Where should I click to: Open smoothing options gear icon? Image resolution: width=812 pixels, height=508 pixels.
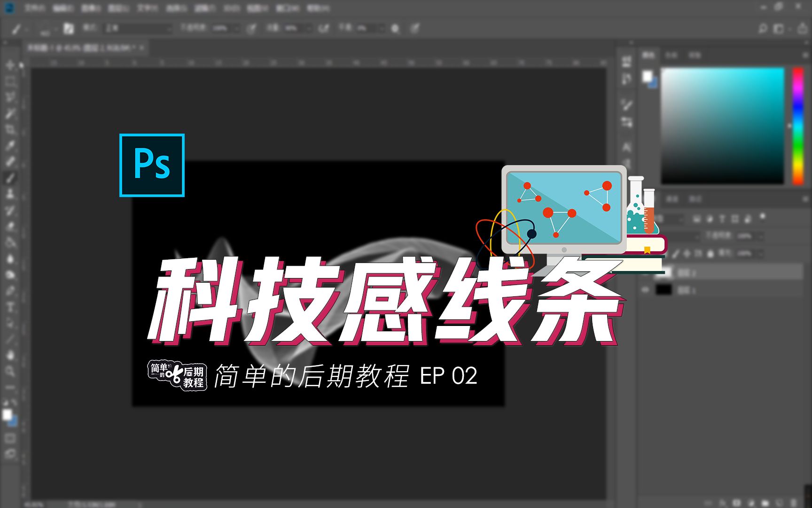point(396,29)
